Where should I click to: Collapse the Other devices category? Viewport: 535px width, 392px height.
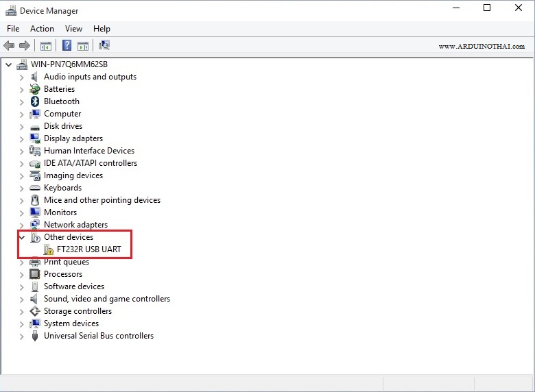(x=22, y=237)
